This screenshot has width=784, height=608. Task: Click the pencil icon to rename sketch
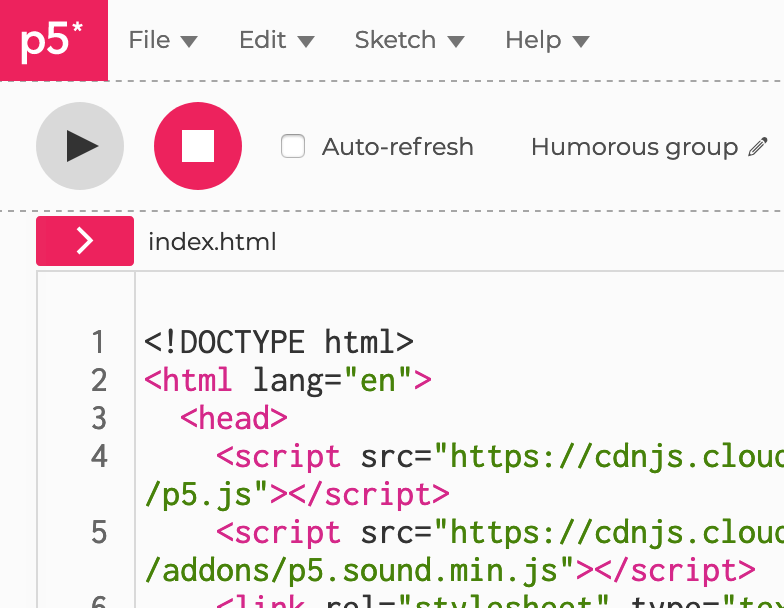point(757,147)
